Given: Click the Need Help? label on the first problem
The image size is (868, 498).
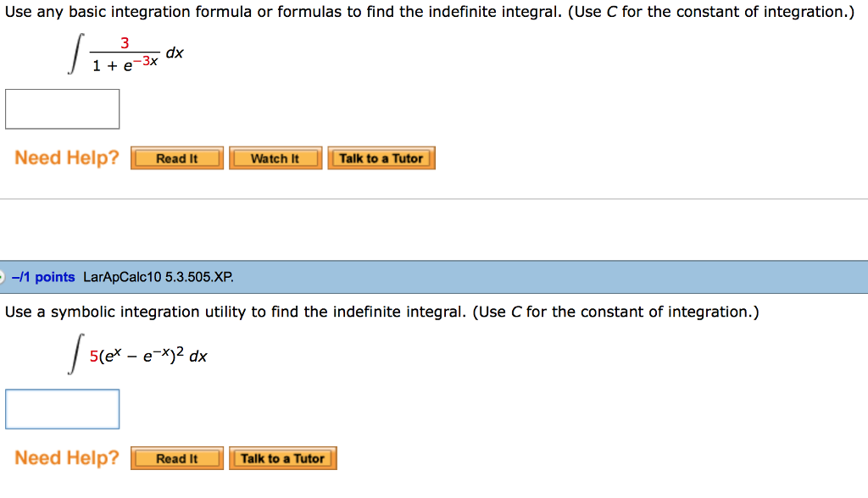Looking at the screenshot, I should coord(65,158).
